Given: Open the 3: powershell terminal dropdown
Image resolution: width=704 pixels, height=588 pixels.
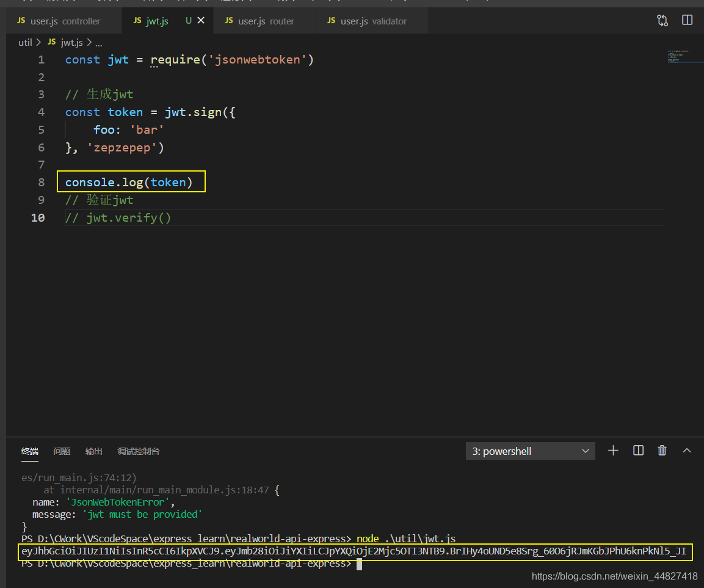Looking at the screenshot, I should 530,451.
